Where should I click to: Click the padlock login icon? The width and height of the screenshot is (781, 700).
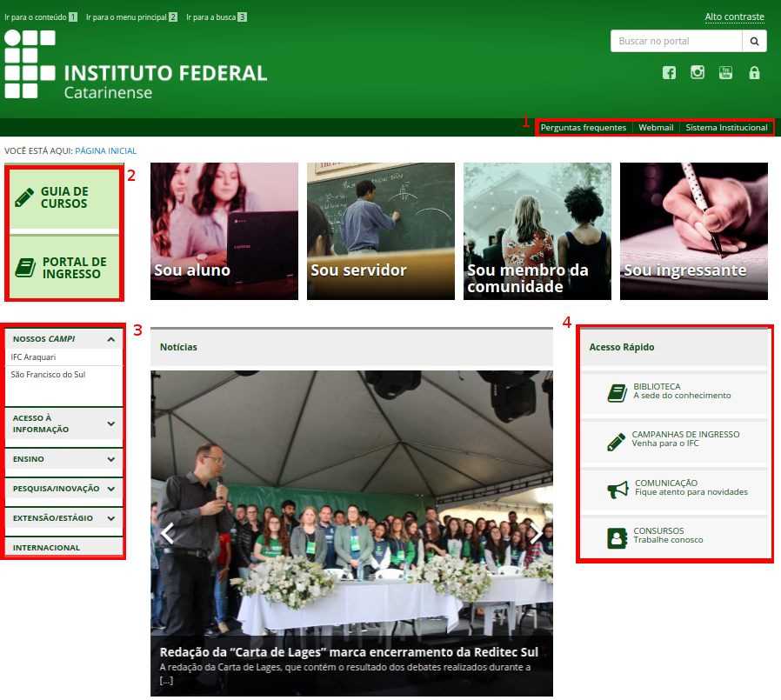754,73
